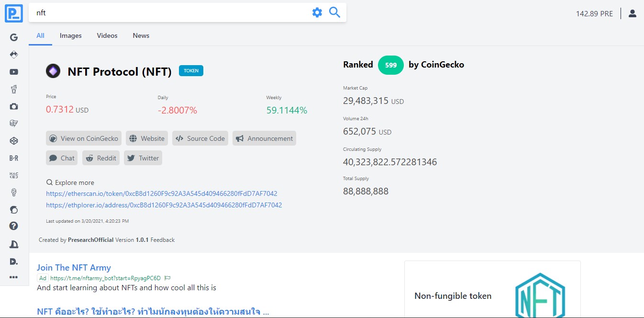Viewport: 644px width, 318px height.
Task: Click the 'Last updated on 3/20/2021' text
Action: coord(87,221)
